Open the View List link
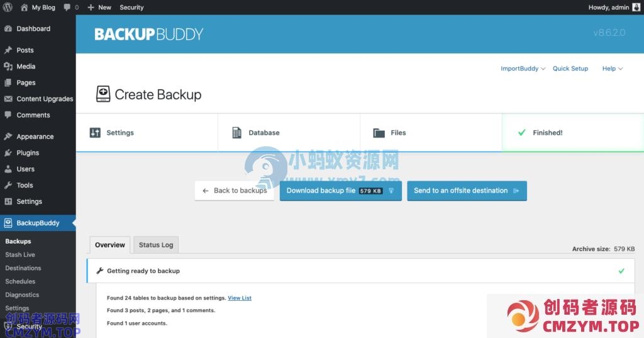 pyautogui.click(x=240, y=298)
